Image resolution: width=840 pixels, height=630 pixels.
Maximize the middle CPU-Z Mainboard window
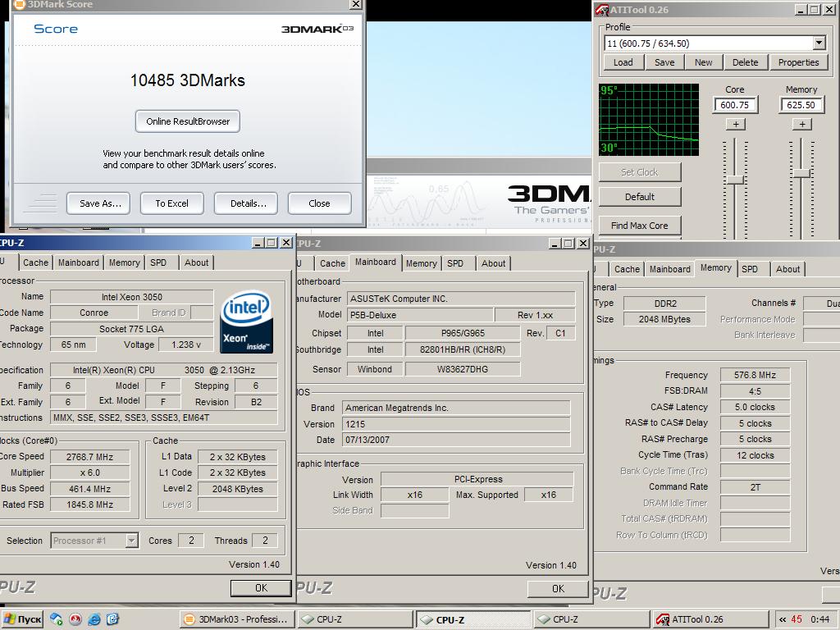569,243
